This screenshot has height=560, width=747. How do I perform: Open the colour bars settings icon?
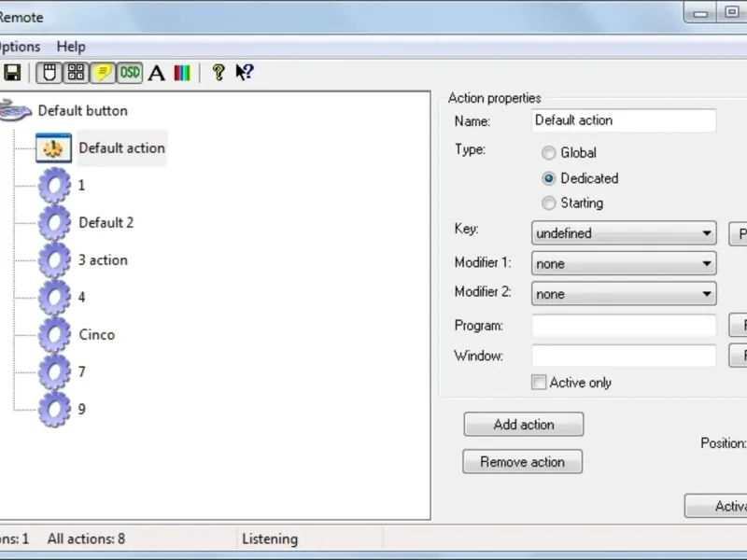point(182,74)
